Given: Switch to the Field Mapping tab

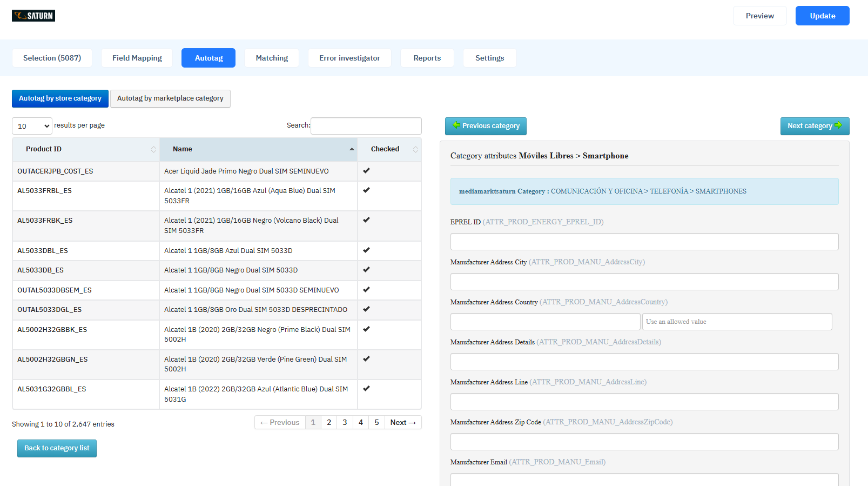Looking at the screenshot, I should (x=137, y=58).
